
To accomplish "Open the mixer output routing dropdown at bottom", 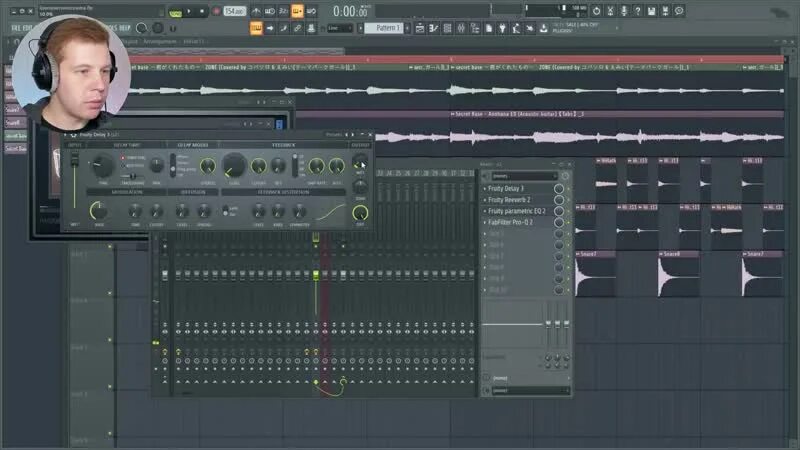I will [530, 390].
